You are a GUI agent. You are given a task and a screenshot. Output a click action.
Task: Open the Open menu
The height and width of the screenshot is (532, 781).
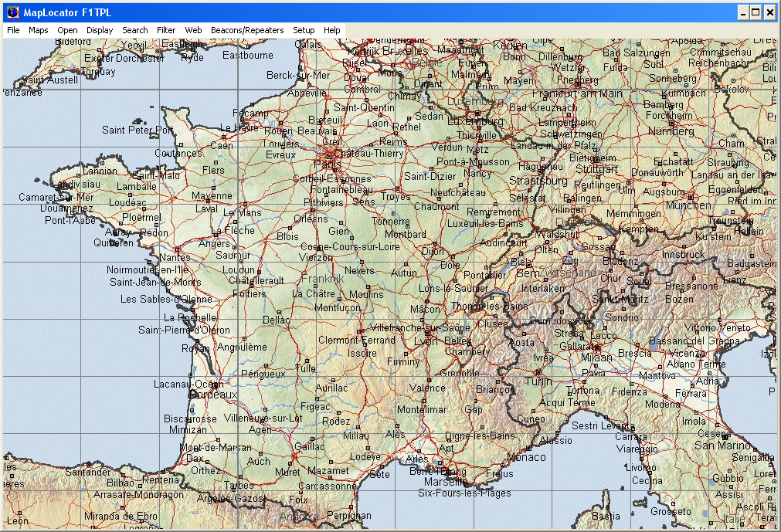[67, 30]
